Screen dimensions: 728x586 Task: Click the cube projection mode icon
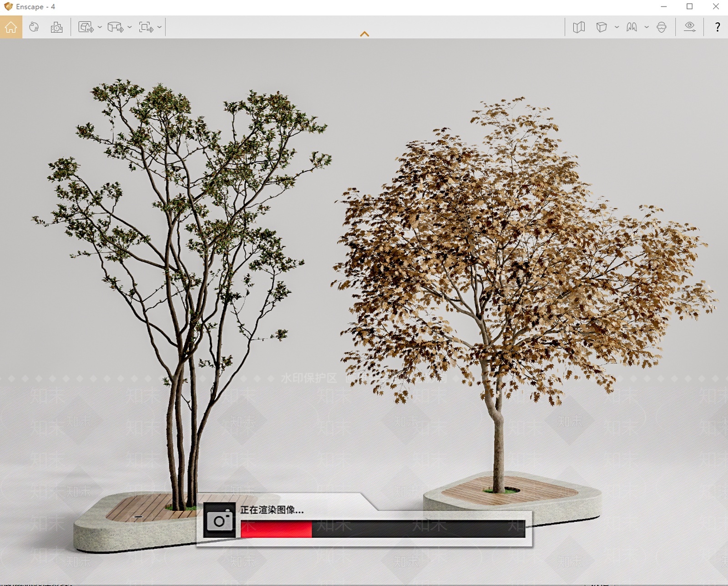pyautogui.click(x=602, y=27)
